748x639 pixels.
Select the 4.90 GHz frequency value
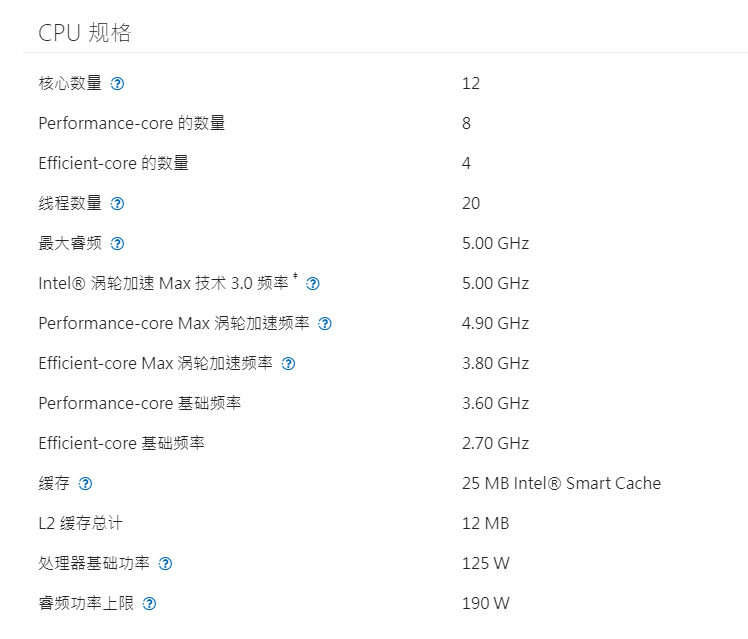pyautogui.click(x=495, y=324)
